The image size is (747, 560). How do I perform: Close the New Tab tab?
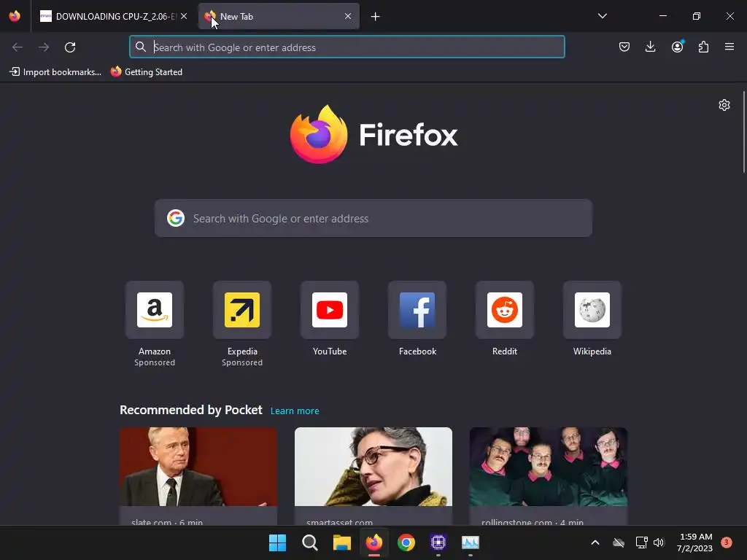348,16
